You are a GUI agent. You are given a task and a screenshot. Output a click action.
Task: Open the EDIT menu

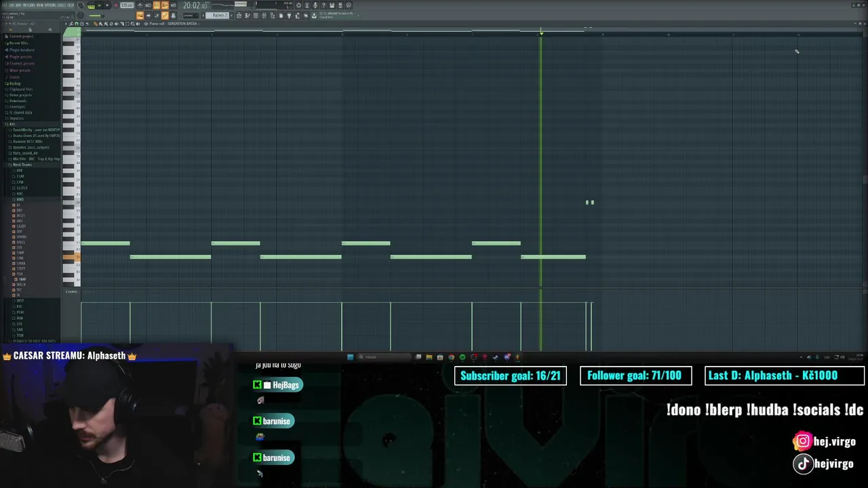click(x=12, y=5)
